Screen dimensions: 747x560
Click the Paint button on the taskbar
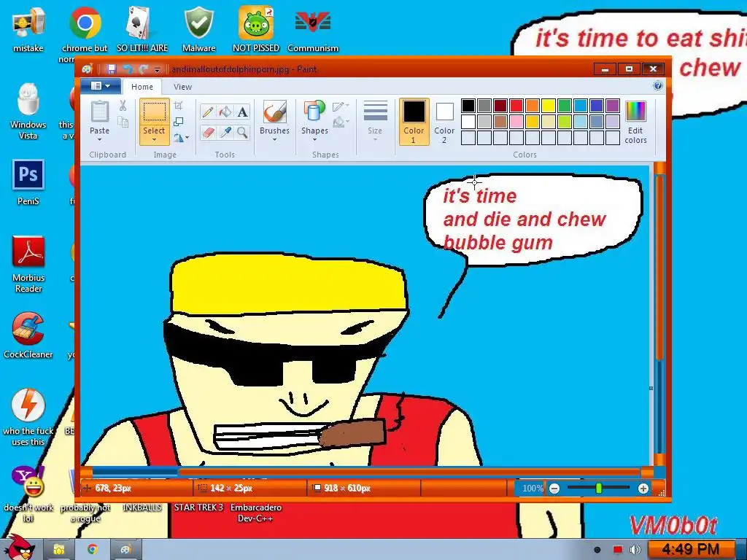tap(125, 550)
